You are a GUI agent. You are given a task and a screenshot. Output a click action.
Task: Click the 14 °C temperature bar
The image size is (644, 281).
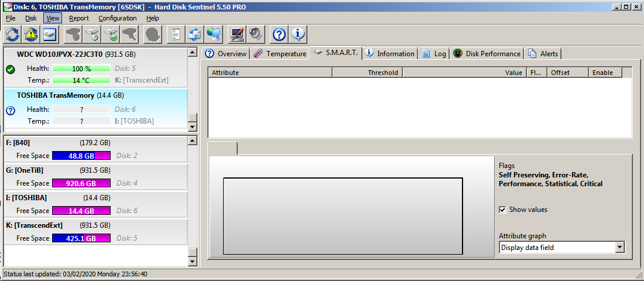point(81,80)
